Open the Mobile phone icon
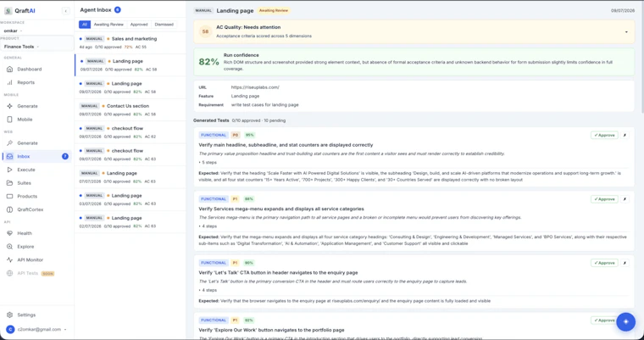 pyautogui.click(x=10, y=120)
